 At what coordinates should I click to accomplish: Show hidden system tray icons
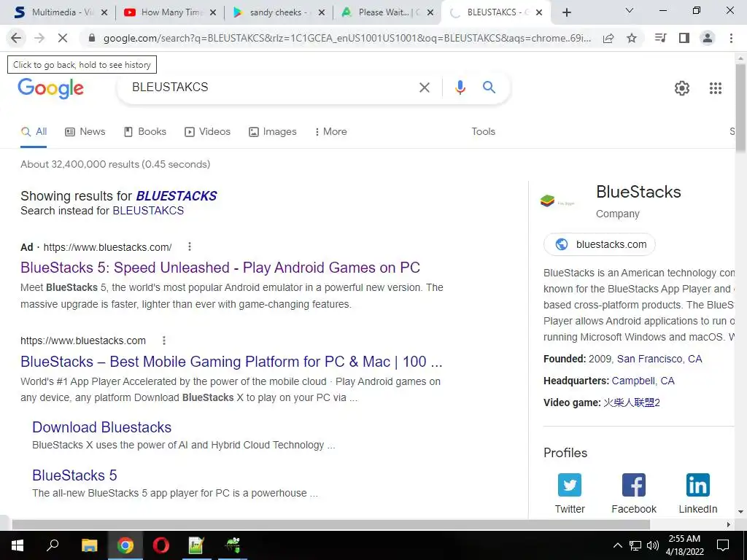617,545
